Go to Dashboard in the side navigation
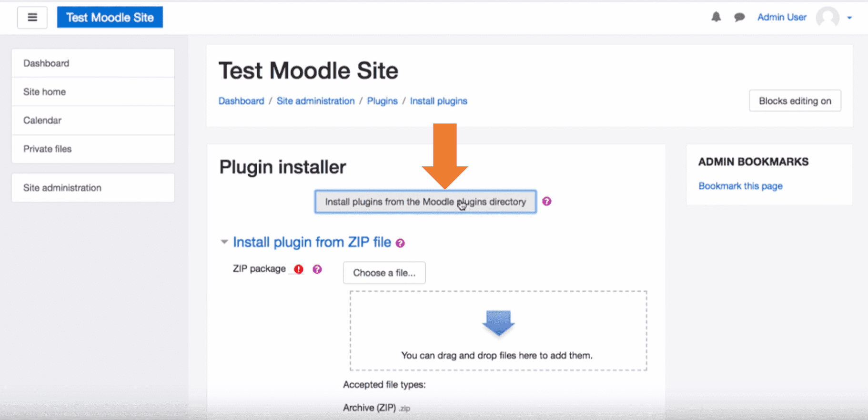This screenshot has height=420, width=868. 93,63
